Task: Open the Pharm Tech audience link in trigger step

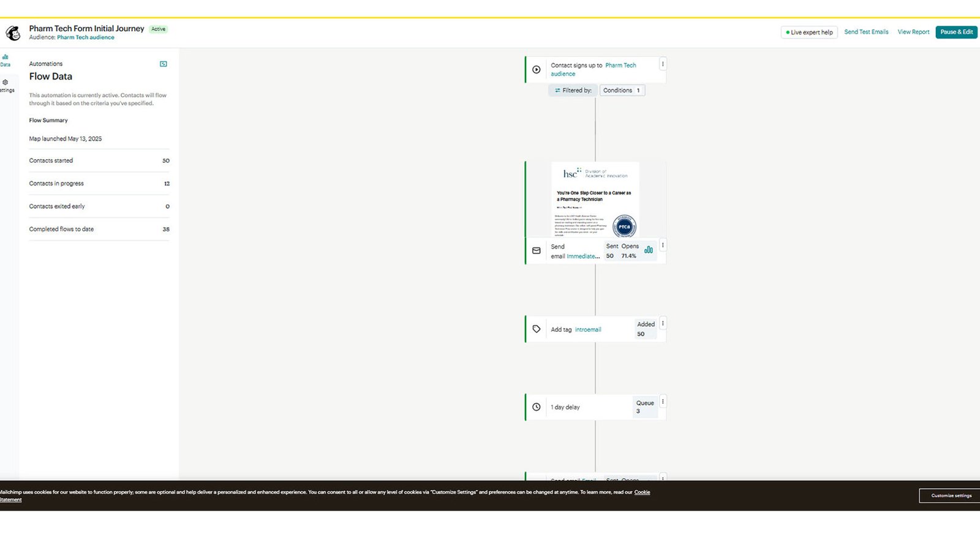Action: click(593, 69)
